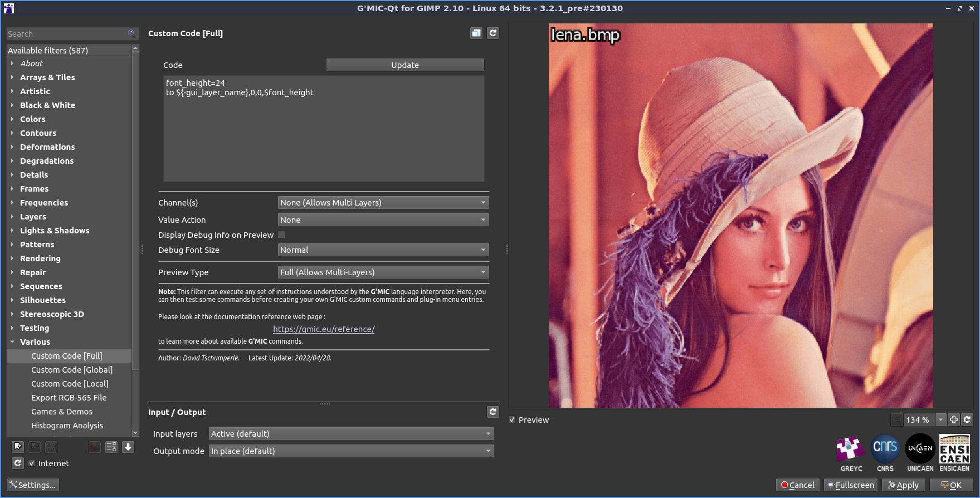Select Histogram Analysis in filter list
980x498 pixels.
pos(67,426)
